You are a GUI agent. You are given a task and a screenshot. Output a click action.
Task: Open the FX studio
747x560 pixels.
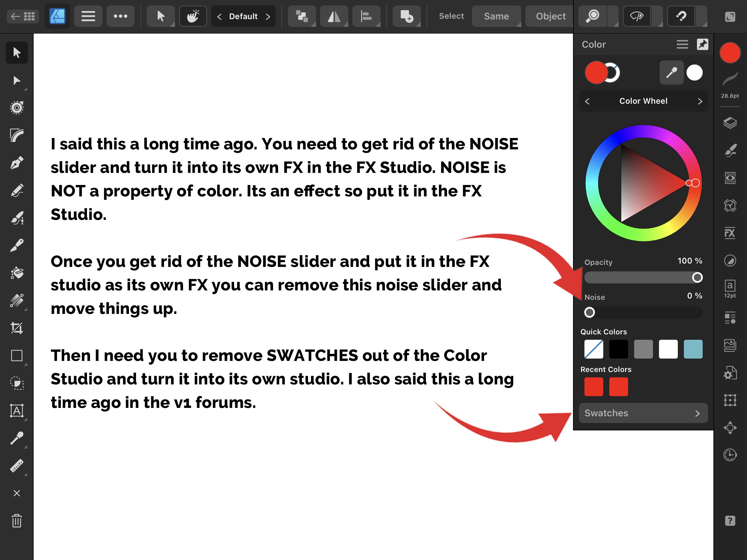730,233
